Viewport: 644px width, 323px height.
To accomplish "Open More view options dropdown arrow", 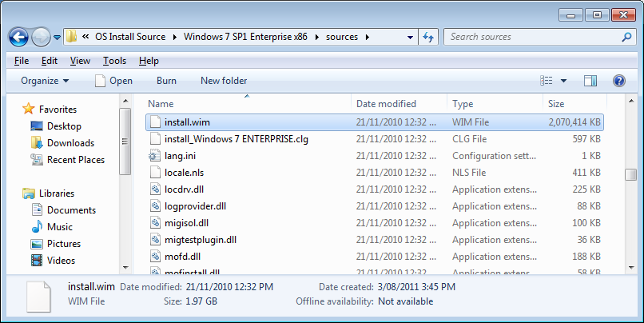I will (x=563, y=81).
